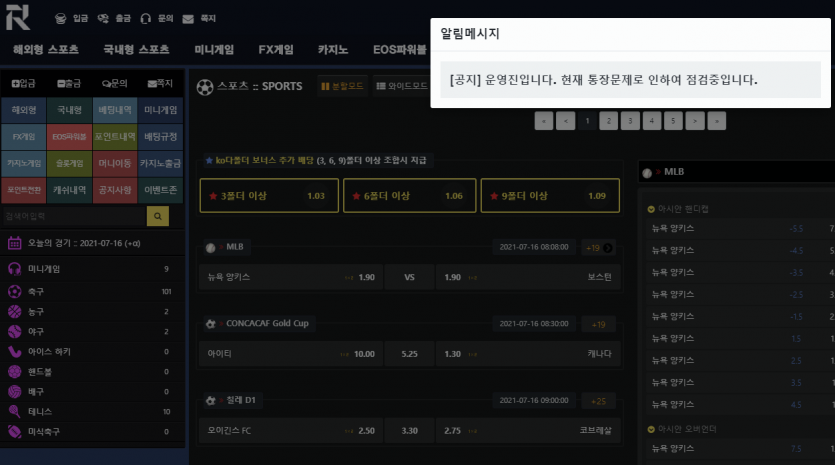Viewport: 835px width, 465px height.
Task: Click the arrow icon beside MLB +19
Action: [608, 248]
